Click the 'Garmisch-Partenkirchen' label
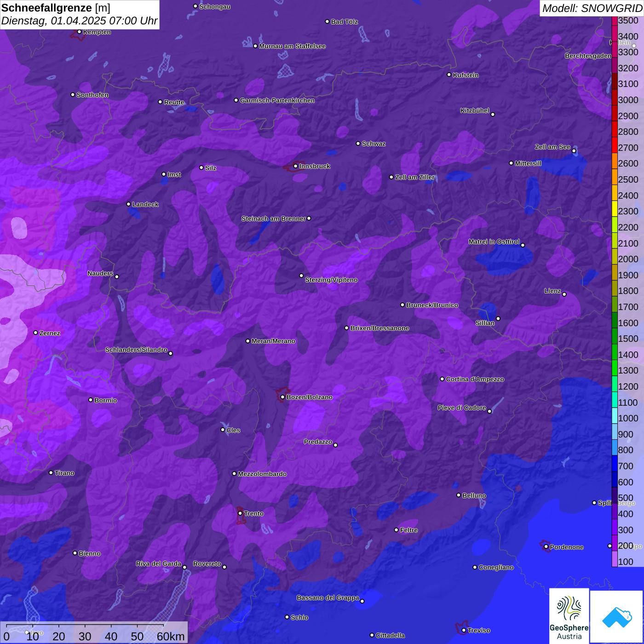This screenshot has width=644, height=644. tap(277, 100)
